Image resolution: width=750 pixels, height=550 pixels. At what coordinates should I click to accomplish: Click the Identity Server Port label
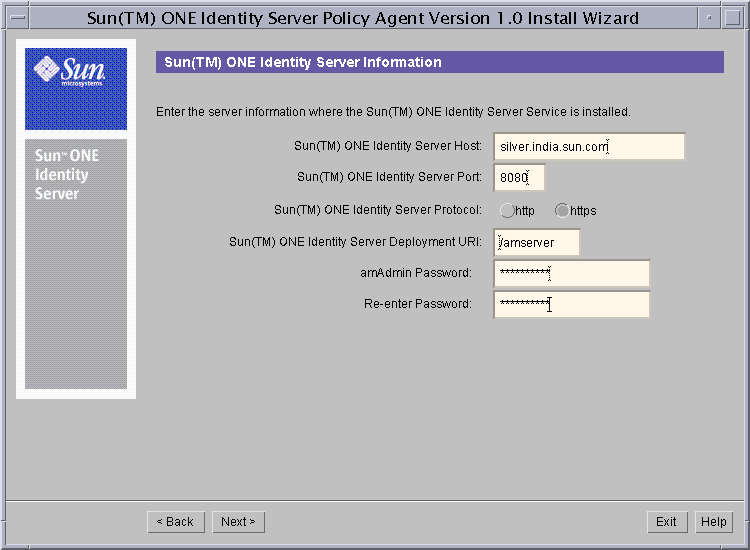click(x=389, y=177)
